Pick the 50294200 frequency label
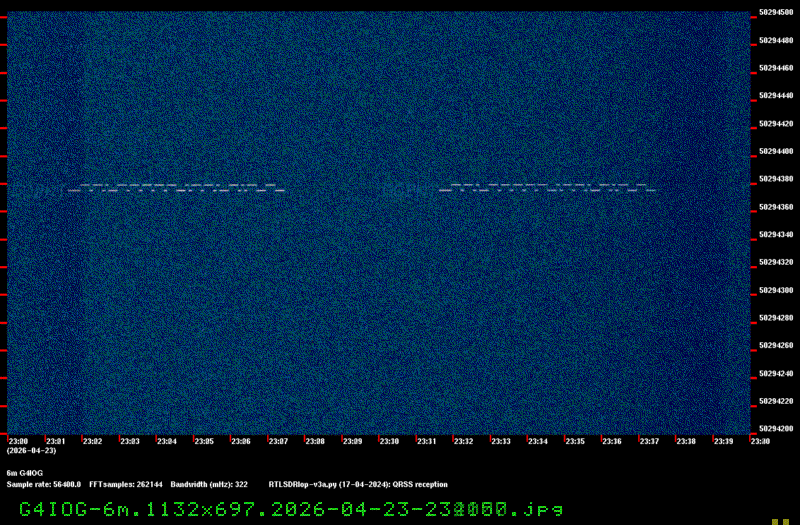Image resolution: width=800 pixels, height=525 pixels. point(776,429)
